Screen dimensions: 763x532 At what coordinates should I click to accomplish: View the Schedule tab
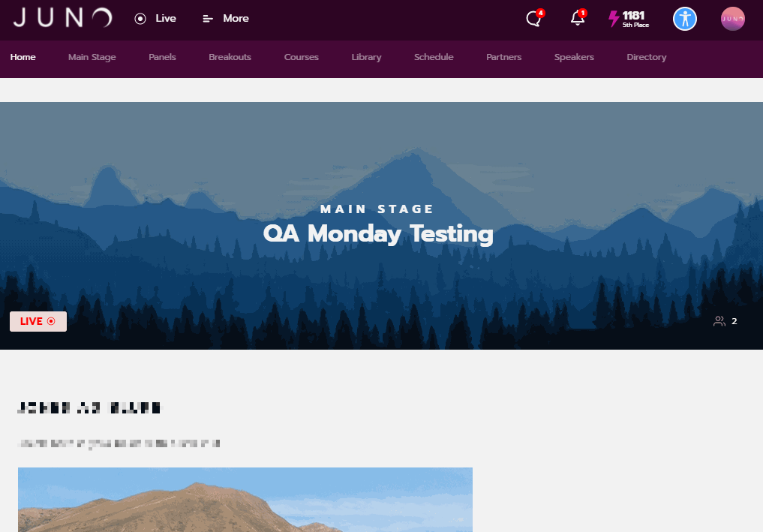click(434, 57)
